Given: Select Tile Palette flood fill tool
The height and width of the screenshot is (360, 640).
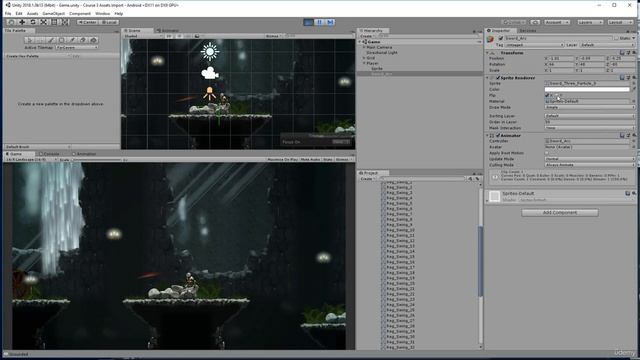Looking at the screenshot, I should [93, 40].
